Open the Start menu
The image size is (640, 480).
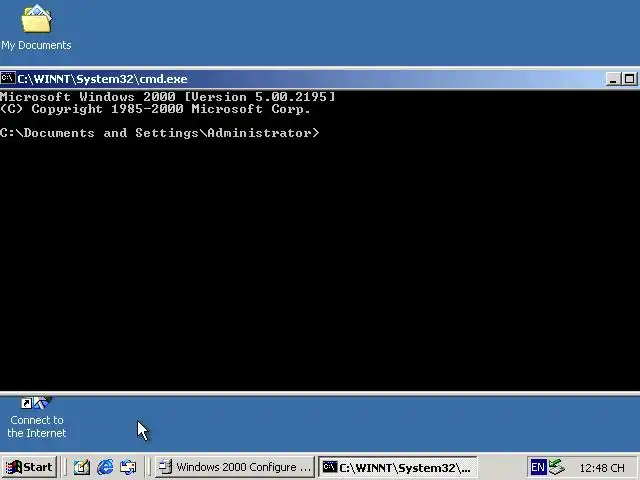point(29,467)
